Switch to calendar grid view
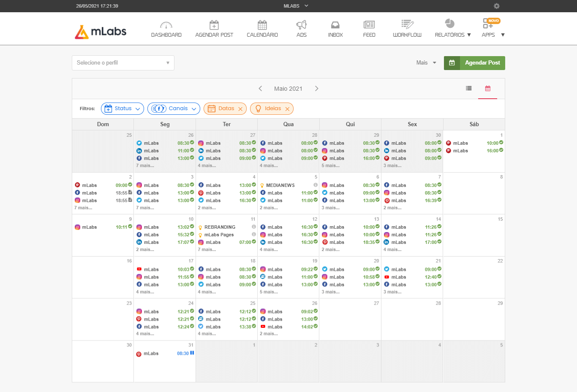Image resolution: width=577 pixels, height=392 pixels. pyautogui.click(x=488, y=89)
